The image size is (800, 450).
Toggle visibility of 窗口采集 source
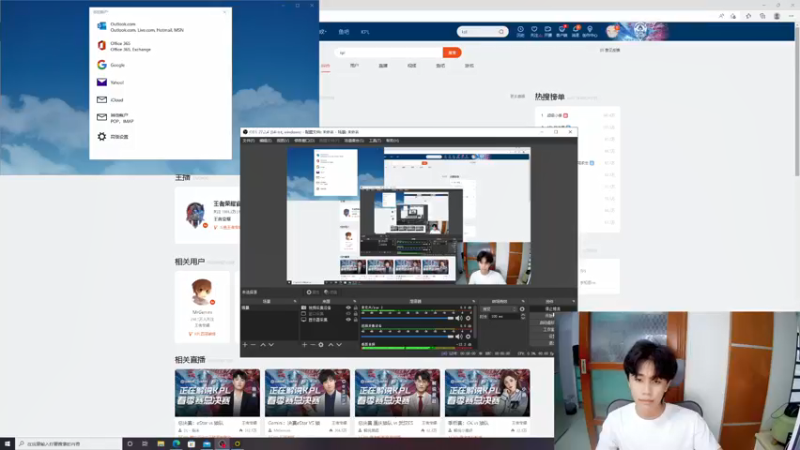348,314
